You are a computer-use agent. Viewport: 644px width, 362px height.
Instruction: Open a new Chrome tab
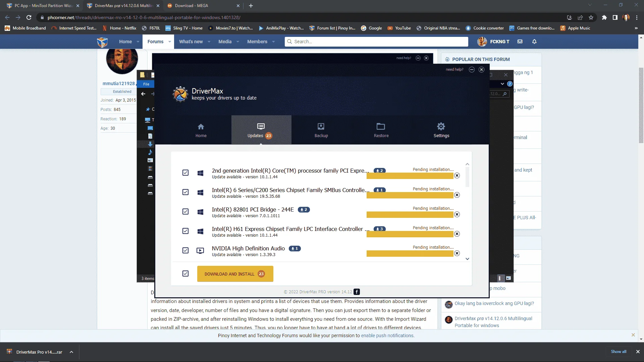(251, 6)
